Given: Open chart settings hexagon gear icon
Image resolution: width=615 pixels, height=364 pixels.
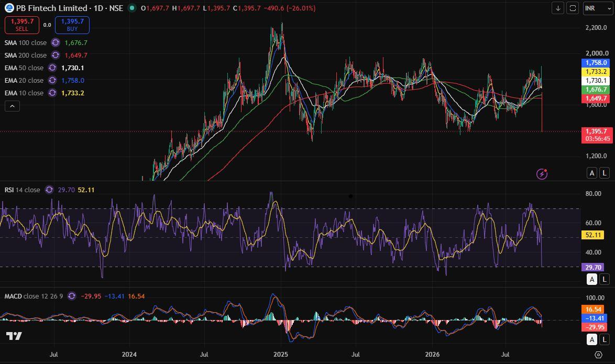Looking at the screenshot, I should tap(598, 355).
